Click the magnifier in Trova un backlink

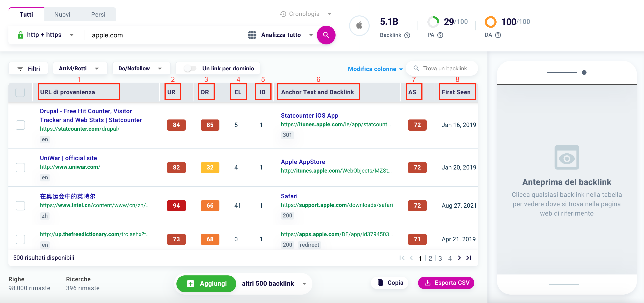pyautogui.click(x=416, y=68)
